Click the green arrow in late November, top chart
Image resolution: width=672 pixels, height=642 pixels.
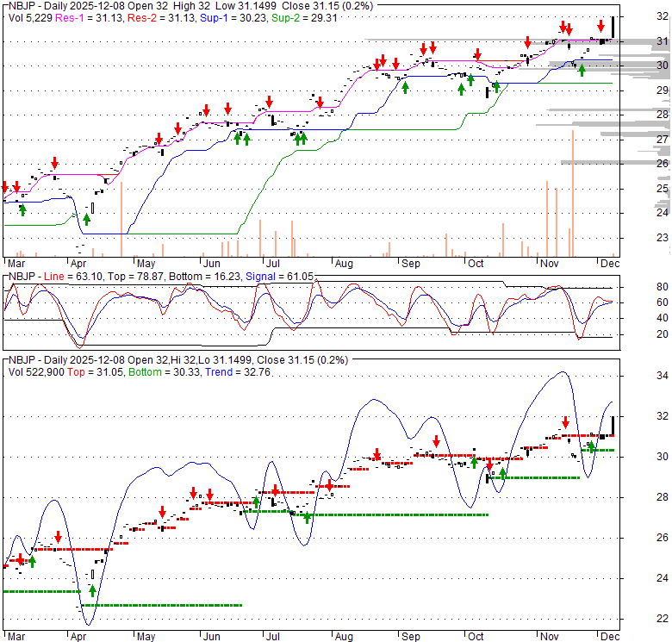pyautogui.click(x=582, y=70)
